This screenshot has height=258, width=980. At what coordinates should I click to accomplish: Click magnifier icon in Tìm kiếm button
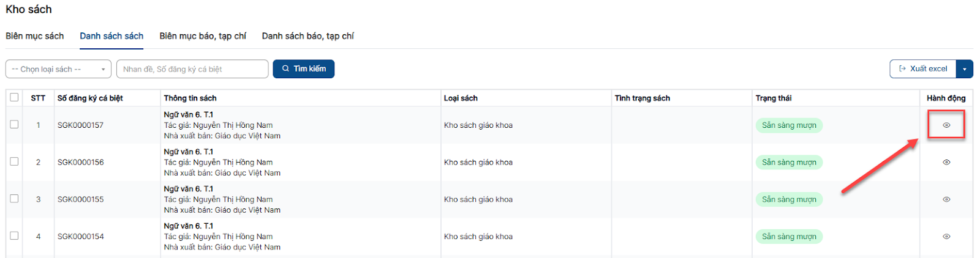point(285,69)
